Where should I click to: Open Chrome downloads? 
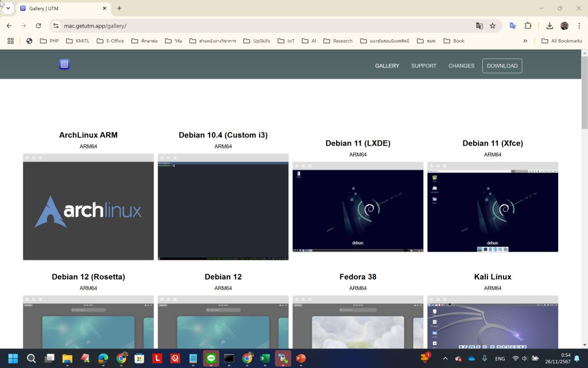click(550, 26)
